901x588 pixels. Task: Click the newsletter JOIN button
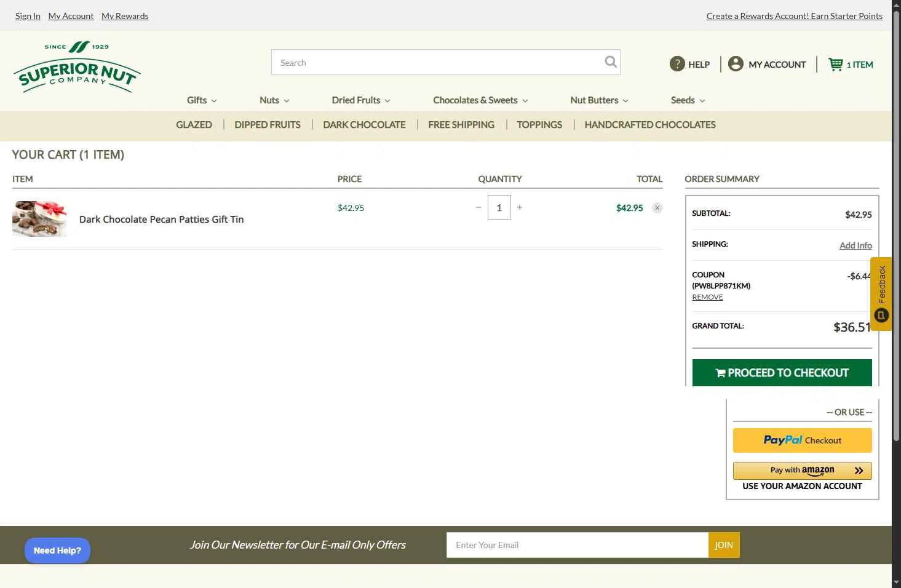pyautogui.click(x=724, y=545)
